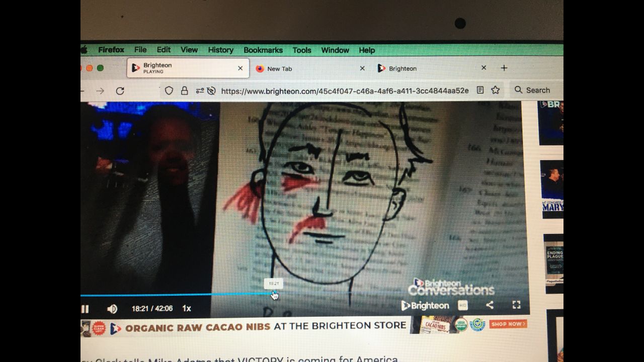Bookmark this page with the star icon
This screenshot has width=644, height=362.
click(496, 90)
